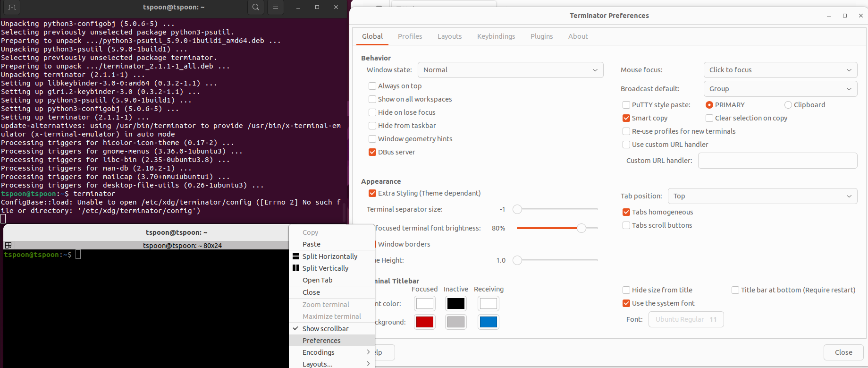Toggle Show scrollbar menu item
This screenshot has height=368, width=868.
pyautogui.click(x=332, y=329)
